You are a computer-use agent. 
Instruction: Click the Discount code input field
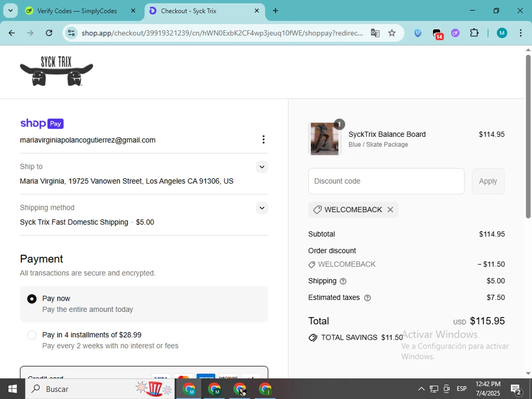[x=386, y=181]
